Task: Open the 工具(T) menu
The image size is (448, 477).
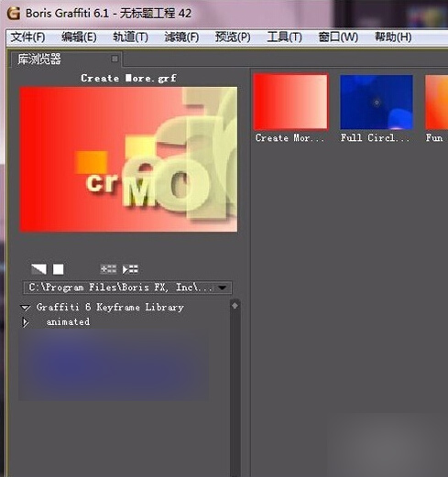Action: (x=284, y=38)
